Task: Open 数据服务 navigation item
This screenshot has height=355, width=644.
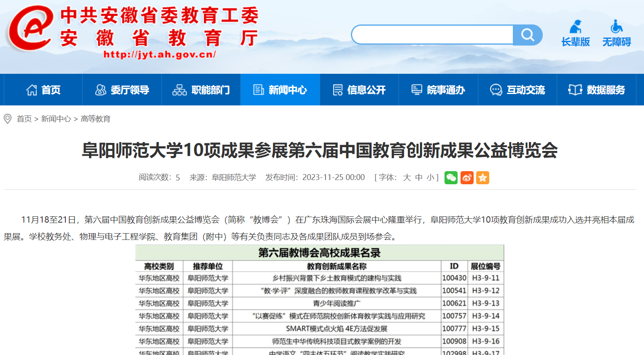Action: click(x=596, y=90)
